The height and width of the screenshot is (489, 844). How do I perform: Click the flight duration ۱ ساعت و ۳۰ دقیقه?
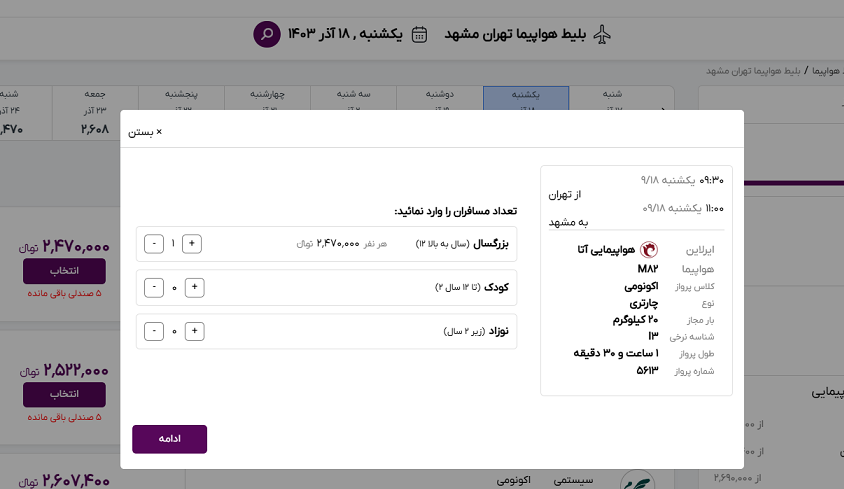tap(616, 353)
